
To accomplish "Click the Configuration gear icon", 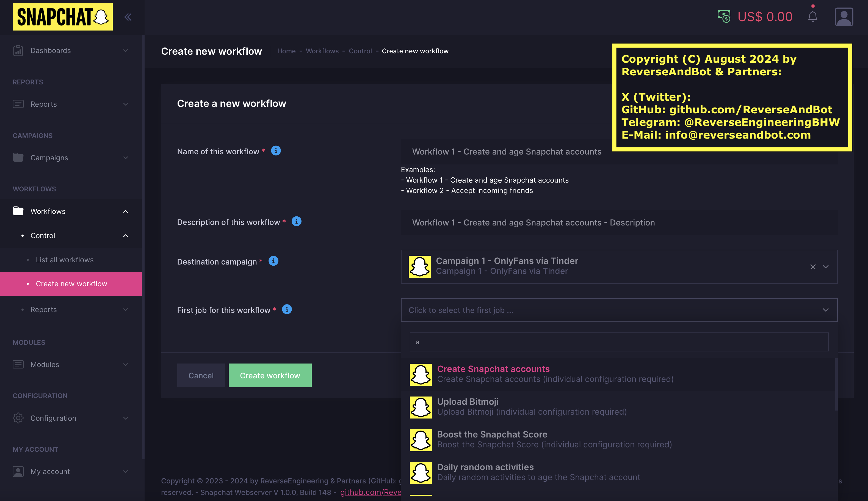I will 18,418.
